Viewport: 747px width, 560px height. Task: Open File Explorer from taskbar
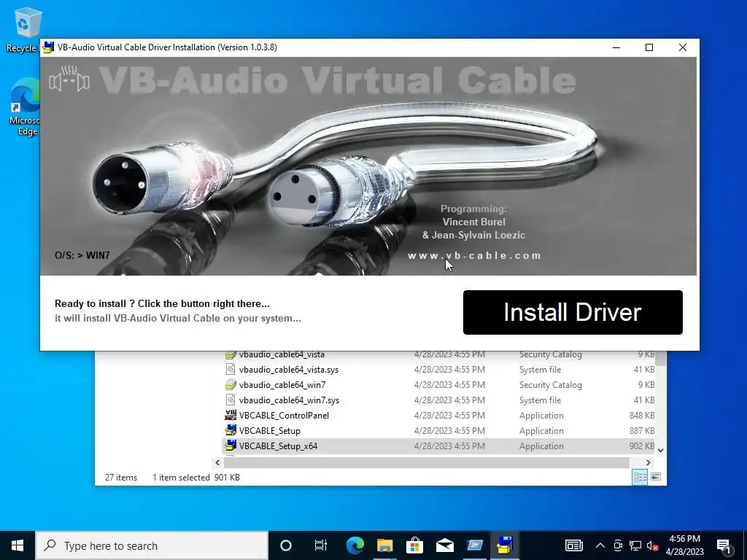(385, 545)
